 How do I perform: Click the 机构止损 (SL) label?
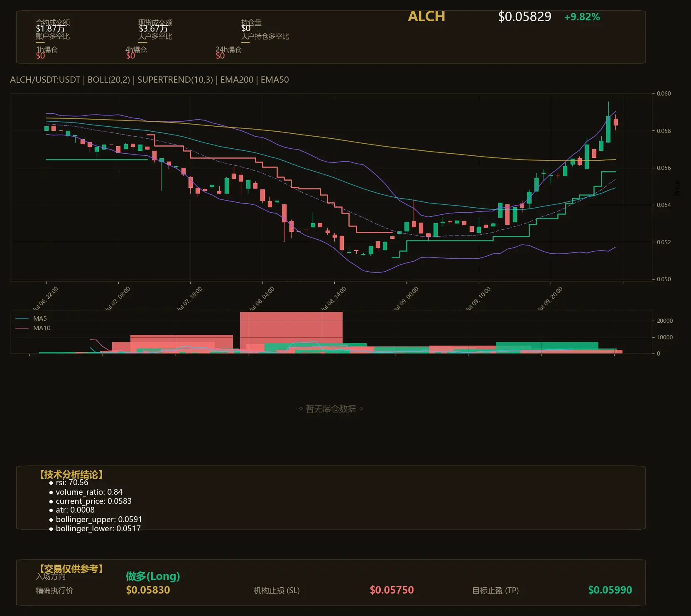(x=277, y=591)
